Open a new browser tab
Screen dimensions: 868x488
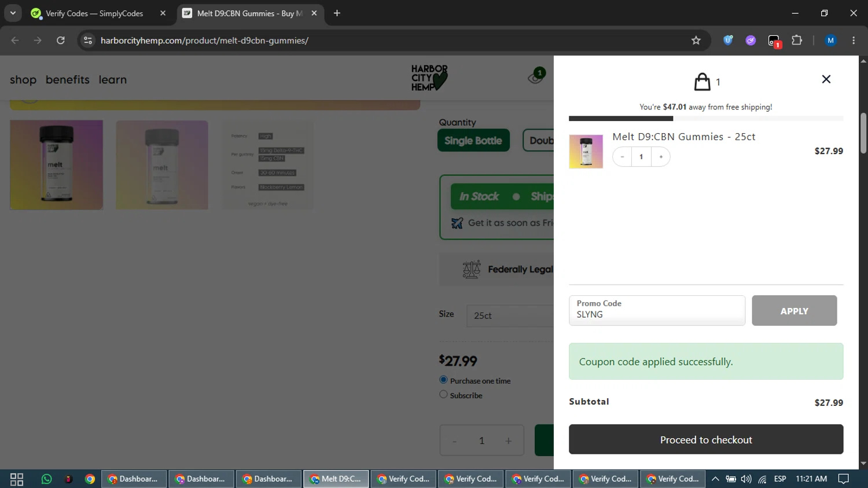[337, 13]
